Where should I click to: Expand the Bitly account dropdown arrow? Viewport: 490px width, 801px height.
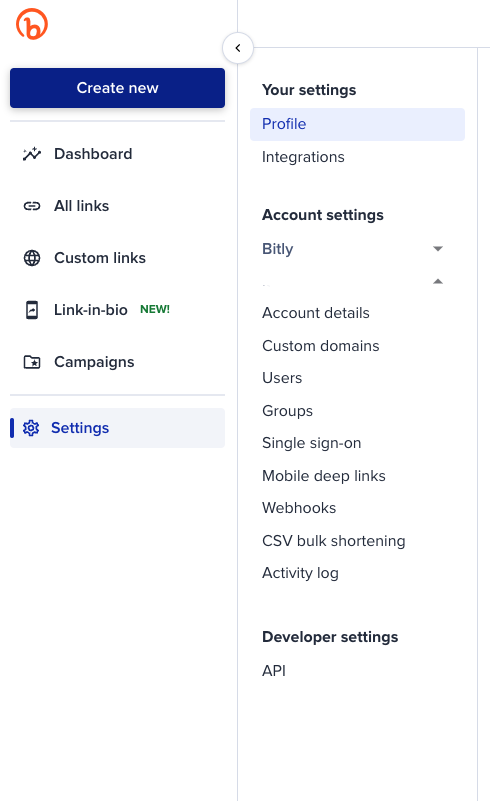tap(438, 249)
